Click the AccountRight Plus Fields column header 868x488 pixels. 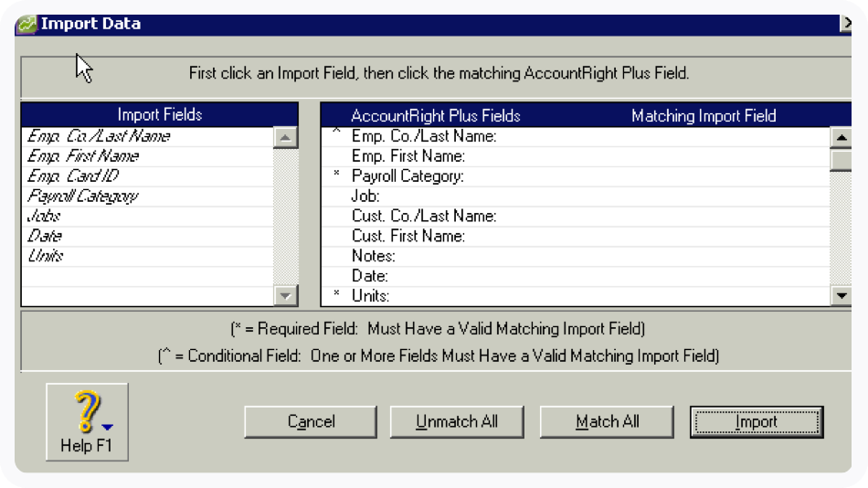436,116
